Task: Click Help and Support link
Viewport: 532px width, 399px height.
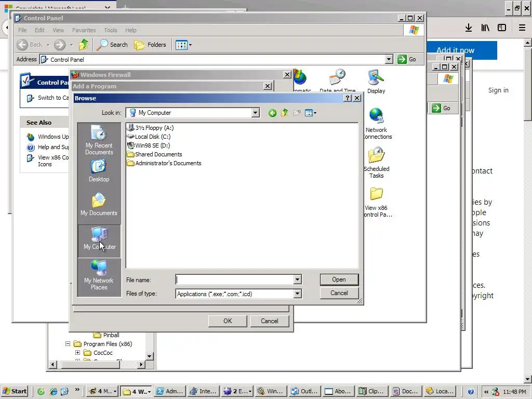Action: tap(48, 147)
